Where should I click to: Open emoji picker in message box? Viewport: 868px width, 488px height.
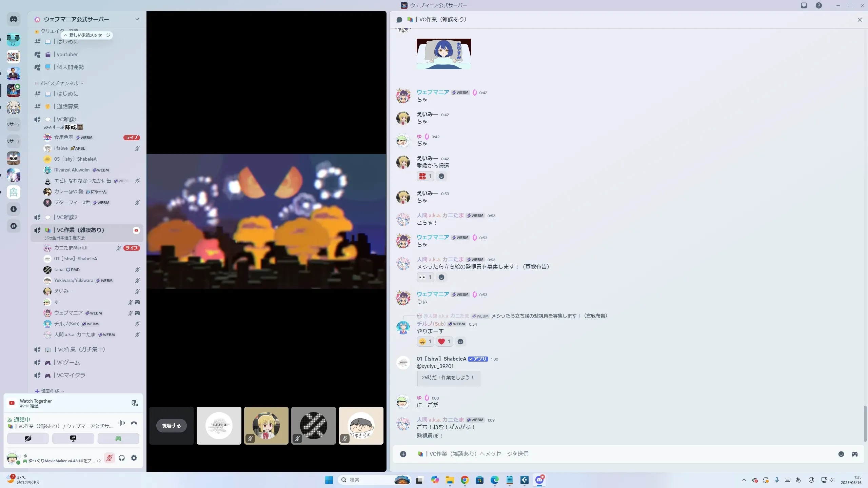click(x=841, y=454)
